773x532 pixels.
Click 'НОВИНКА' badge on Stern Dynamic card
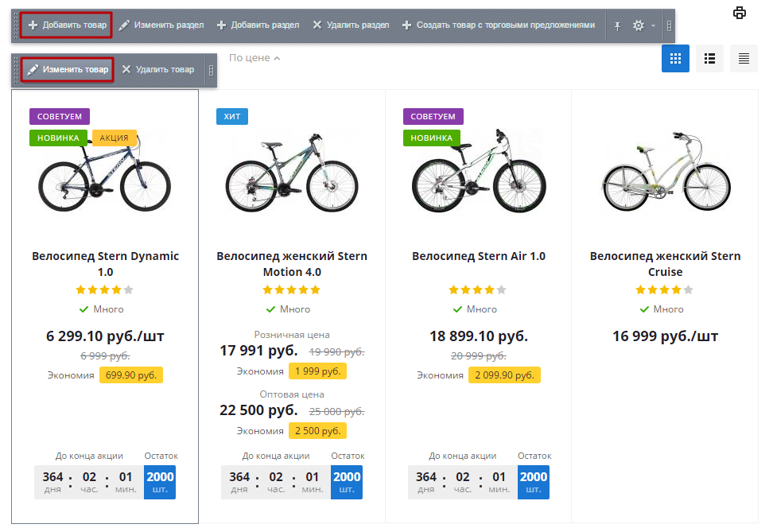coord(58,138)
